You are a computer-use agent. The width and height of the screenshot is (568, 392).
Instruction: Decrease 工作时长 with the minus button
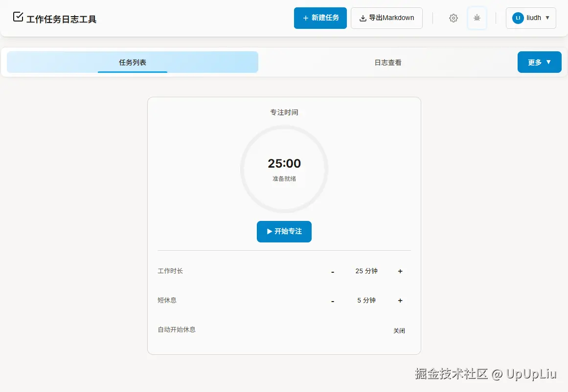(x=333, y=271)
